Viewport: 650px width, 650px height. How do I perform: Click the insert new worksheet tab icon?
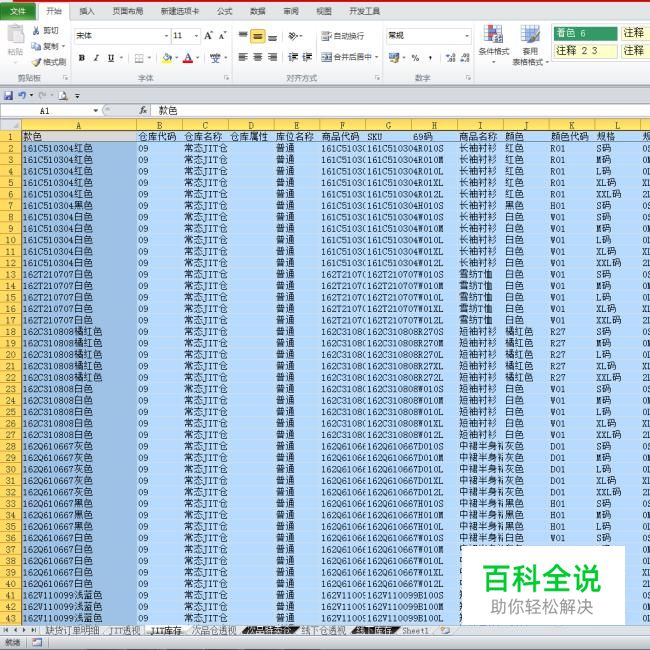445,630
